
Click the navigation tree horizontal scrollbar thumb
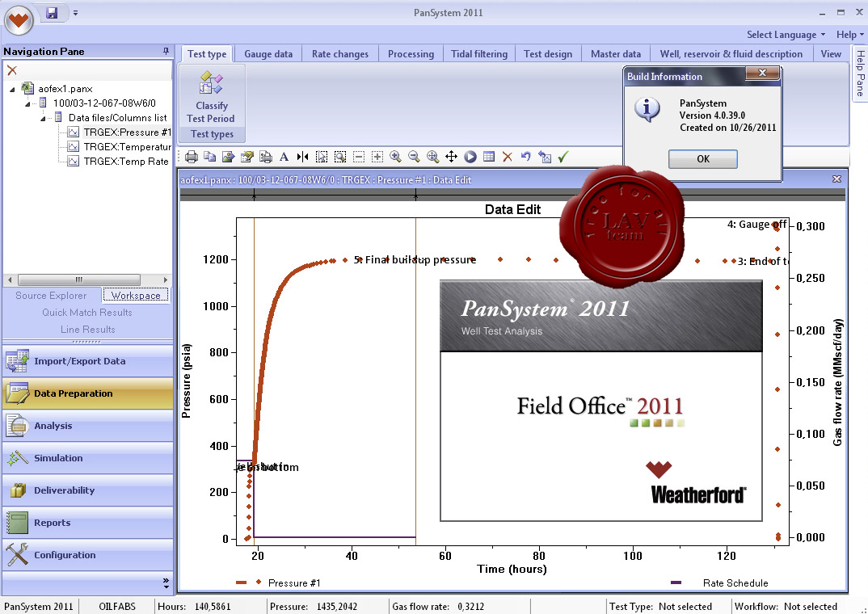click(x=78, y=280)
